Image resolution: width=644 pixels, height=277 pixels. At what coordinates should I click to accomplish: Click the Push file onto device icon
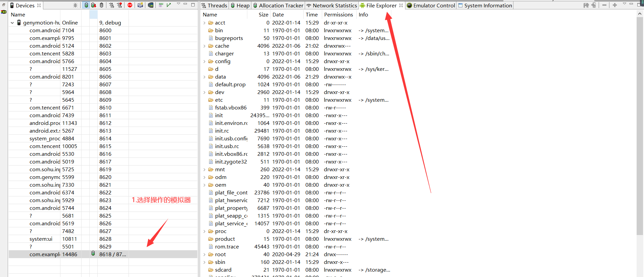(594, 5)
